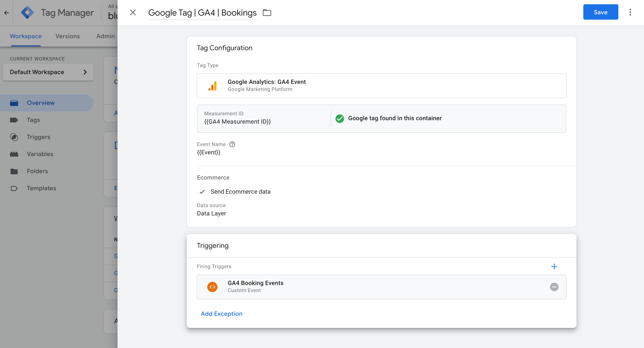Click the Google Analytics bar chart icon

point(213,86)
